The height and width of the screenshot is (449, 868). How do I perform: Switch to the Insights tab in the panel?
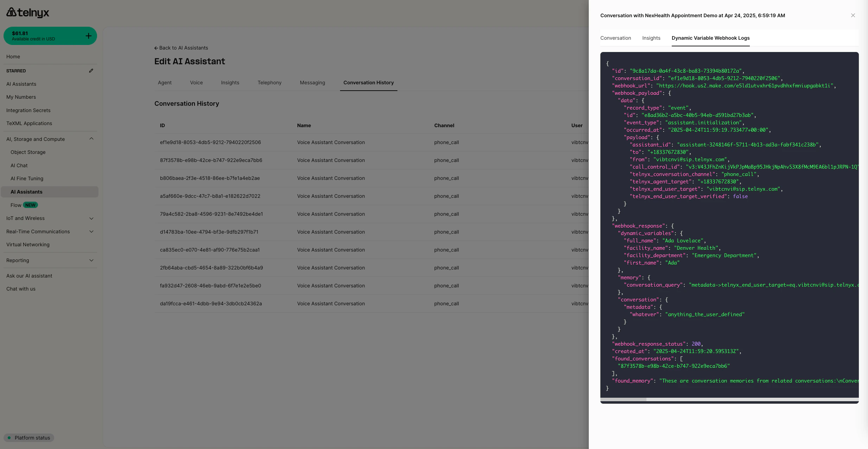[x=651, y=38]
